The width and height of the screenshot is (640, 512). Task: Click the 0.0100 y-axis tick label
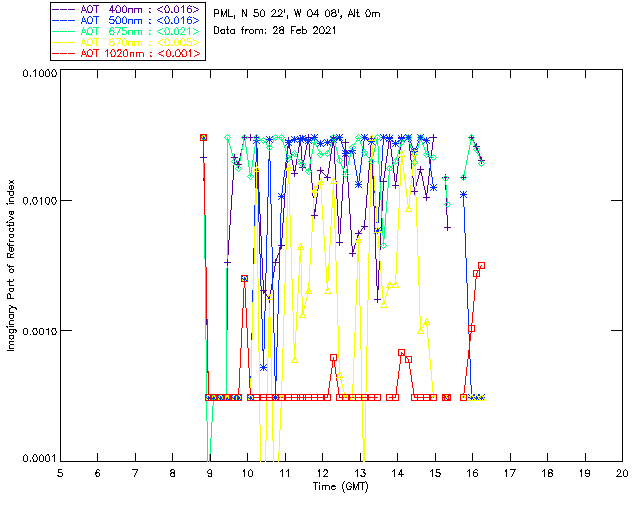38,202
